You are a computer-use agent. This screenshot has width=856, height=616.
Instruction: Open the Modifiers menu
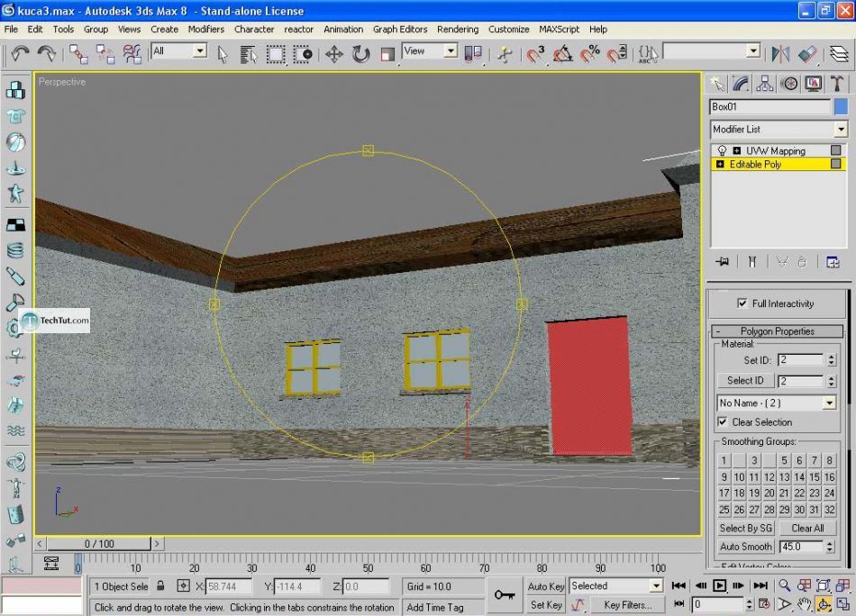click(x=205, y=29)
